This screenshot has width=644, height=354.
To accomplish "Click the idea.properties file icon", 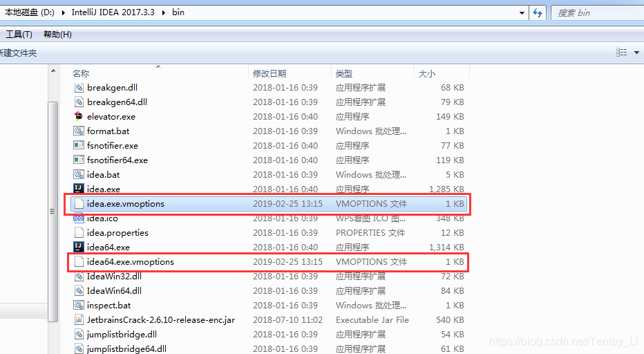I will (x=79, y=233).
